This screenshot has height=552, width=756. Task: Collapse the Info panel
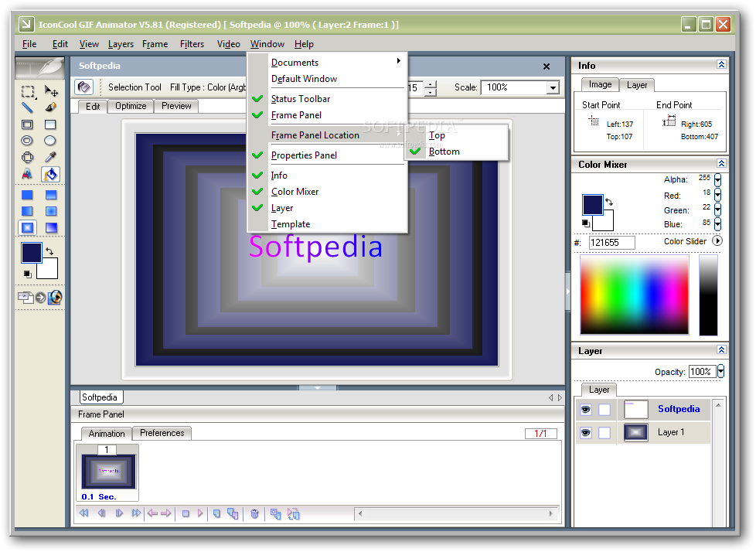tap(721, 65)
